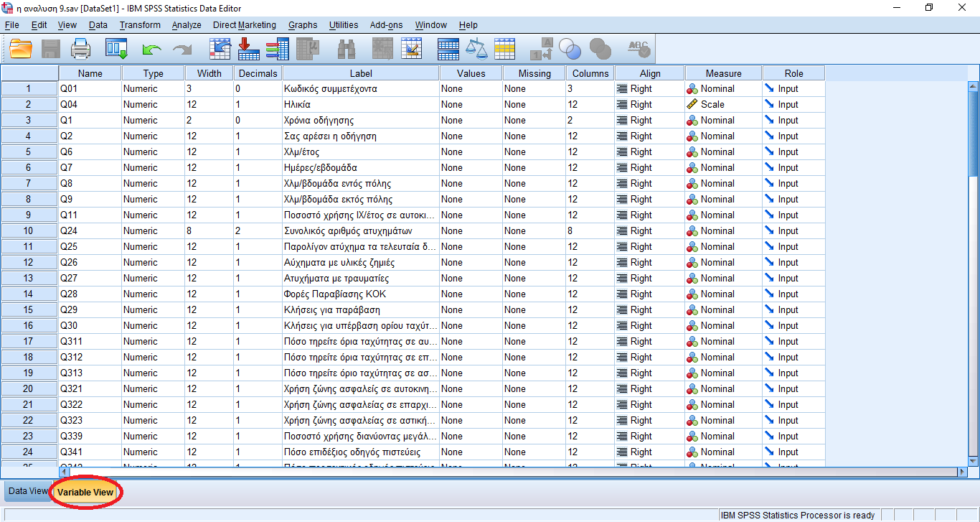
Task: Click the Measure column header
Action: (724, 73)
